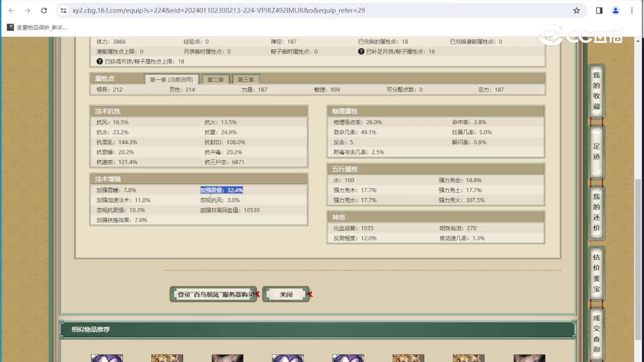Bookmark this page with the star icon
Image resolution: width=644 pixels, height=362 pixels.
577,10
